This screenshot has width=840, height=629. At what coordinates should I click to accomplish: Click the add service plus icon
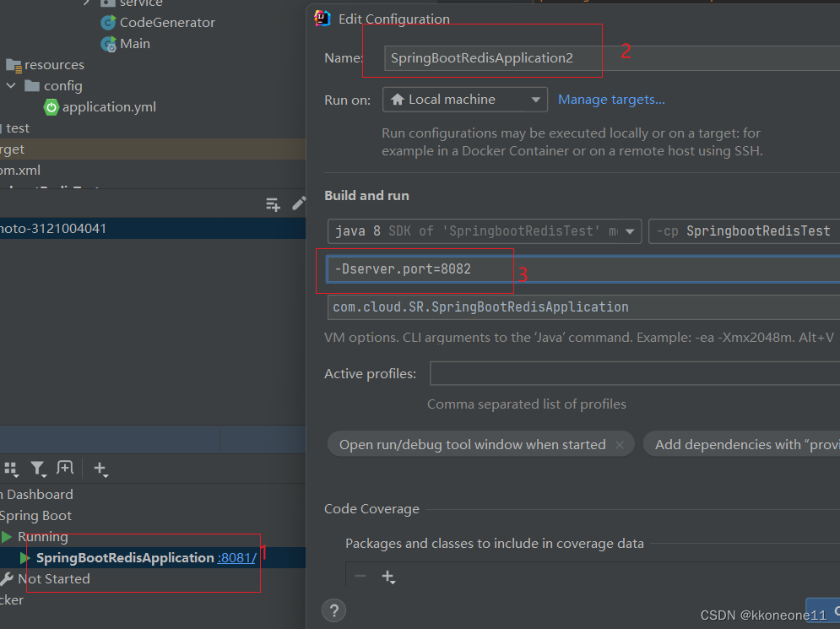[100, 469]
